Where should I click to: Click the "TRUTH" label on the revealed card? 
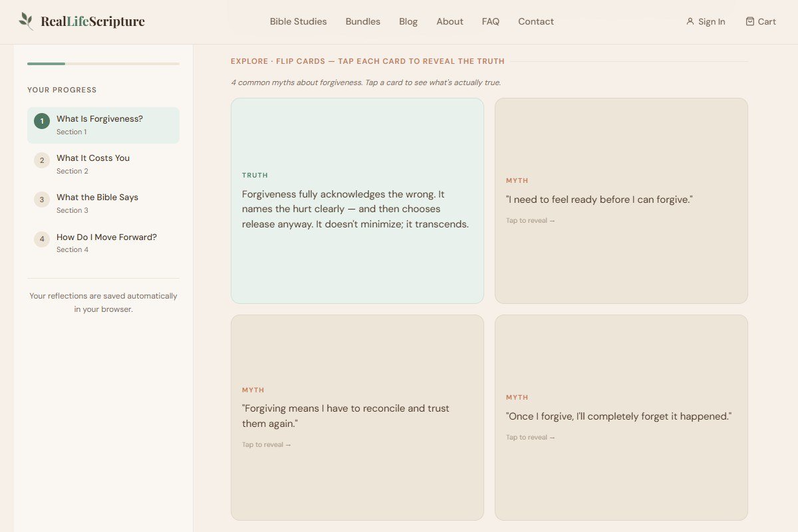255,176
